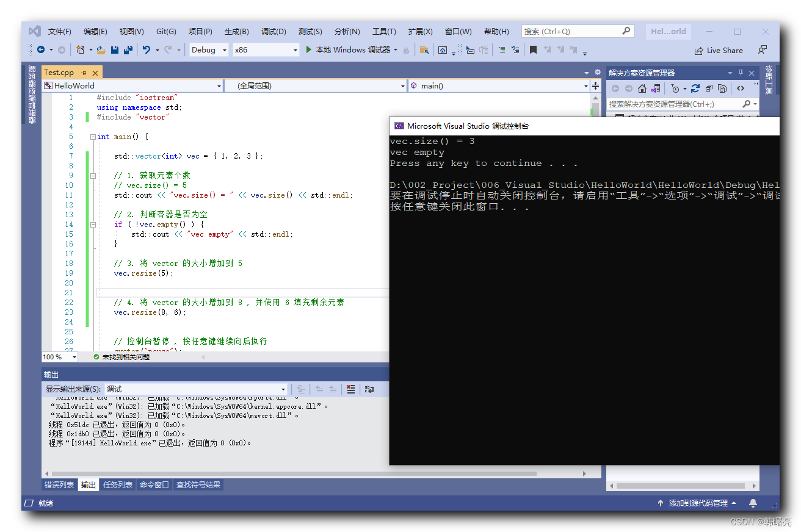Click Show All Files icon in Solution Explorer
This screenshot has width=801, height=532.
721,88
